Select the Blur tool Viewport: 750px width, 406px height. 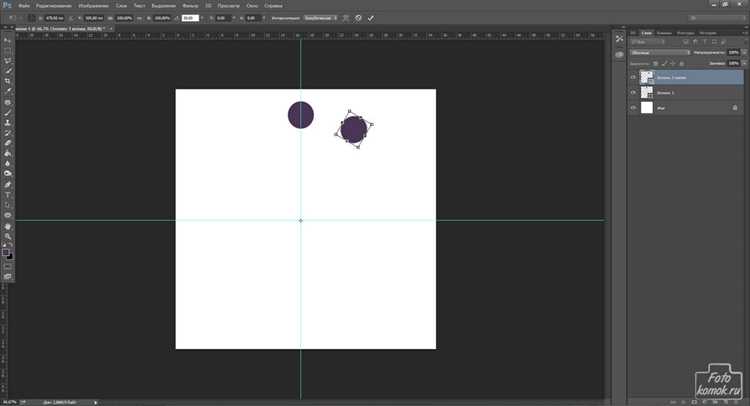[x=7, y=164]
